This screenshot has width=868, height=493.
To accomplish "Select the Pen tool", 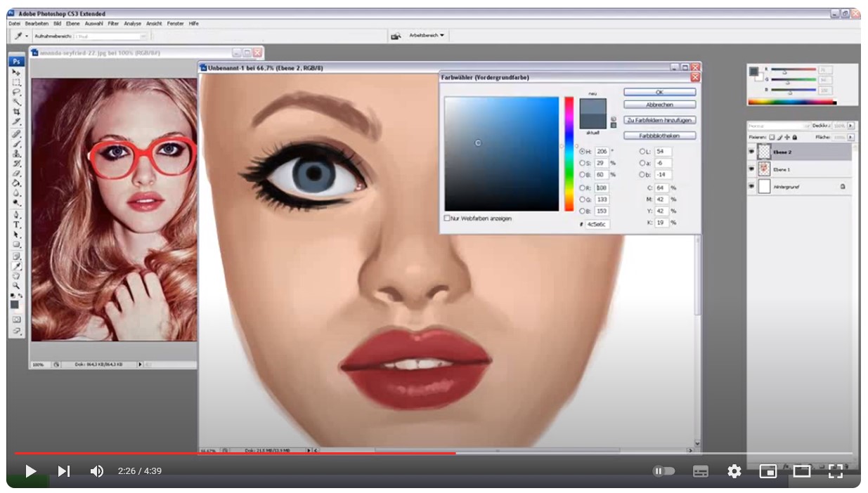I will click(16, 214).
